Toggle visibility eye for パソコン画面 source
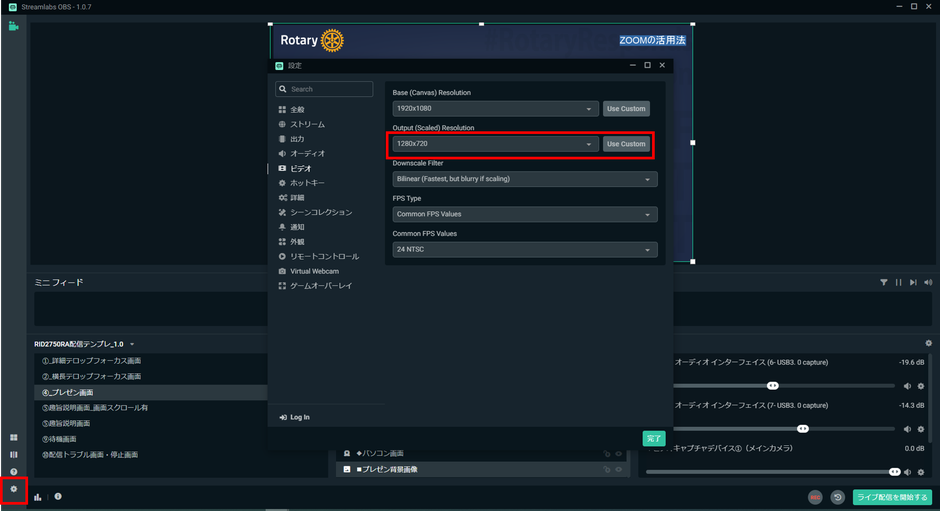940x511 pixels. tap(619, 454)
